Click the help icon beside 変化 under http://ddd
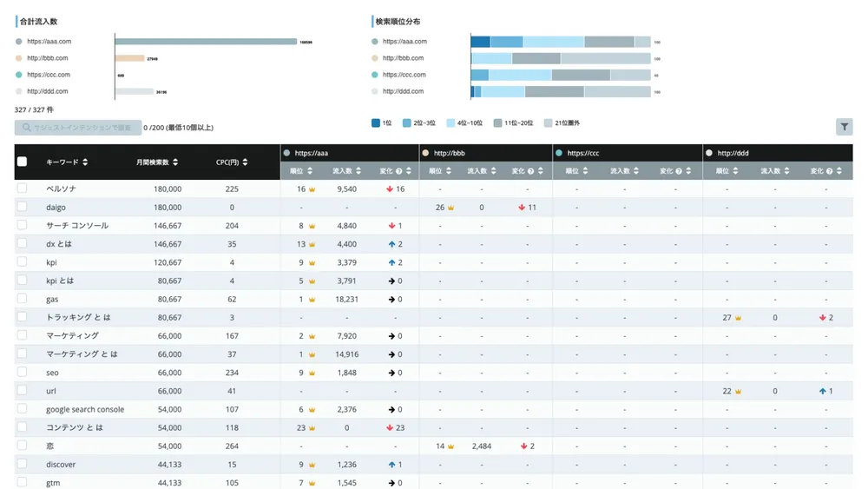 pyautogui.click(x=829, y=171)
